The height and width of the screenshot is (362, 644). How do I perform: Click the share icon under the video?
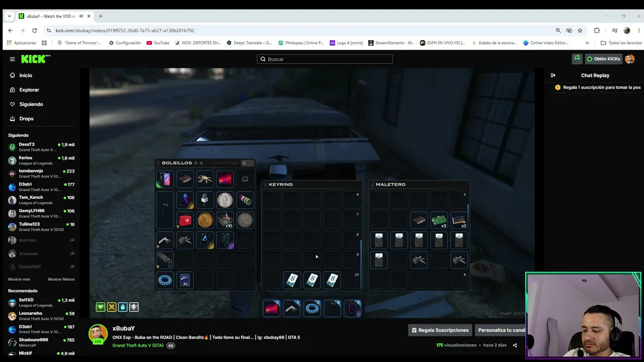click(515, 345)
